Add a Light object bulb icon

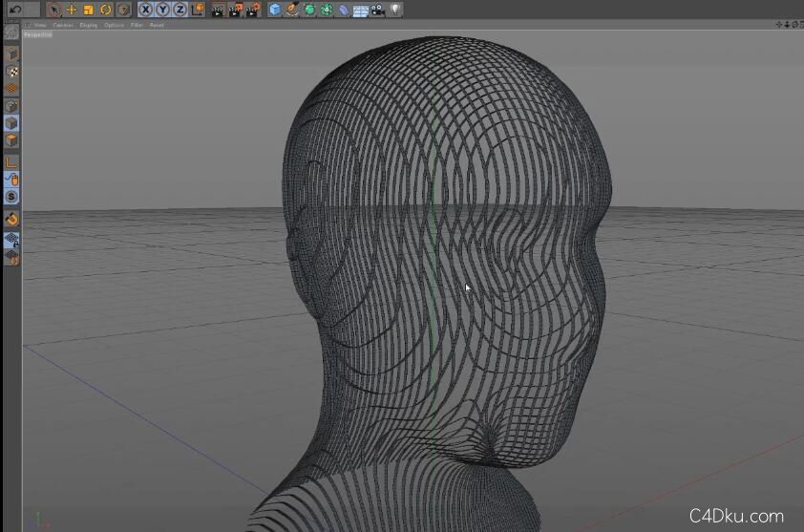click(394, 10)
